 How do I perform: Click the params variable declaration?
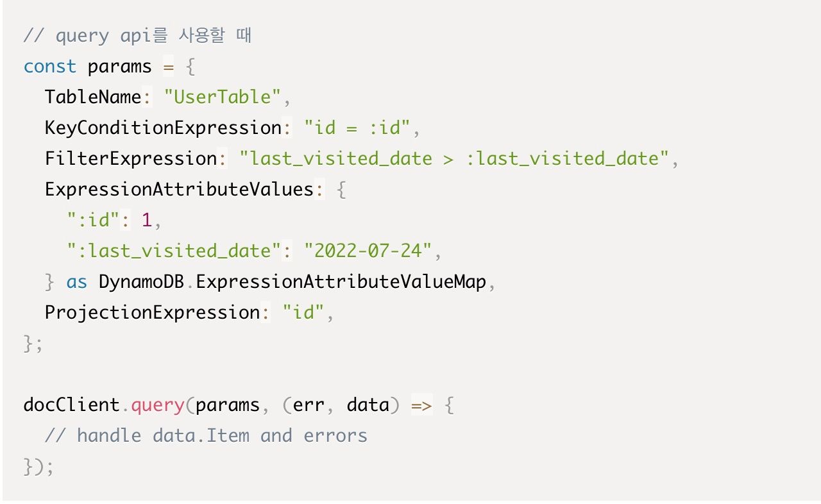click(119, 67)
